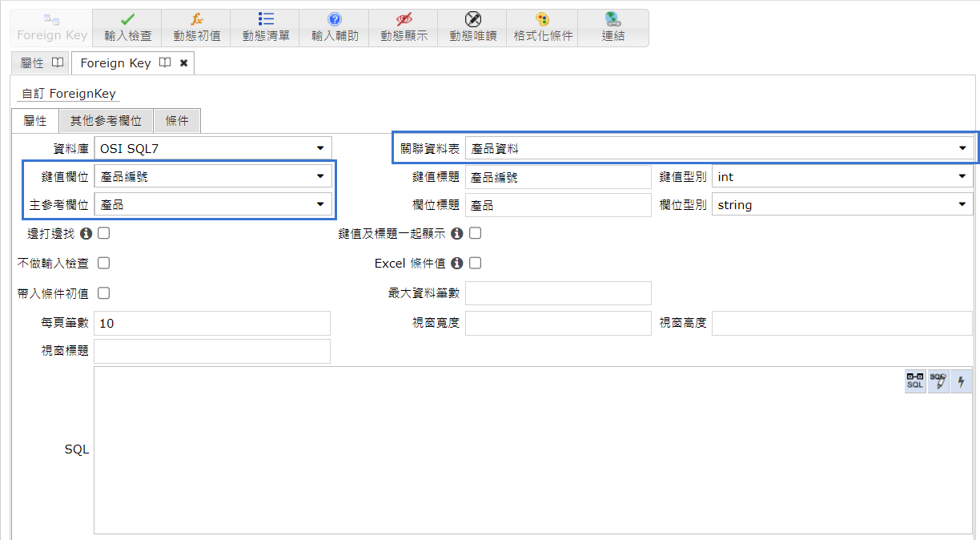Click the 每頁筆數 input field

(x=212, y=324)
